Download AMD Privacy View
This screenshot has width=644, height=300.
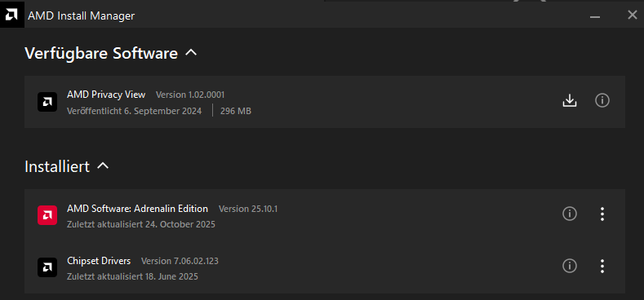tap(570, 100)
